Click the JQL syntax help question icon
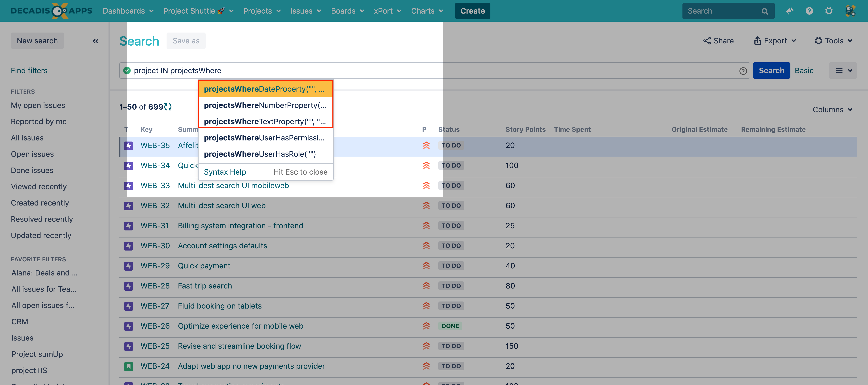This screenshot has width=868, height=385. pyautogui.click(x=743, y=71)
